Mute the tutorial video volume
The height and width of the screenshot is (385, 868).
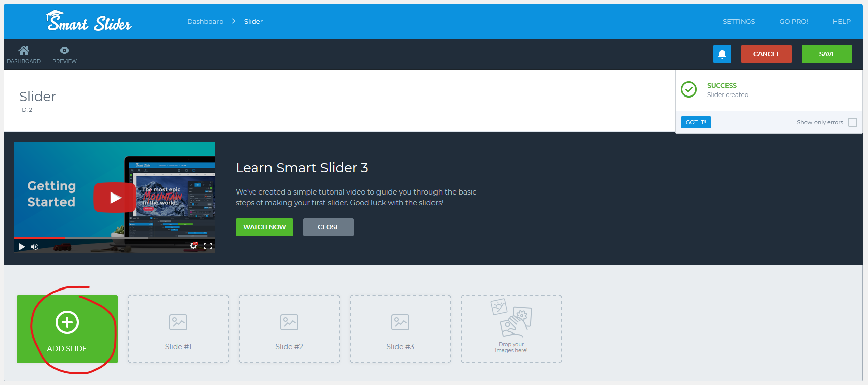[x=35, y=247]
